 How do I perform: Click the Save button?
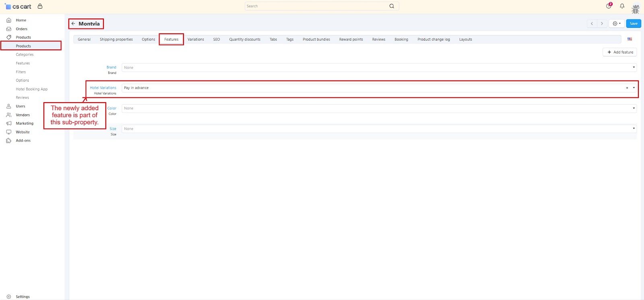[634, 24]
